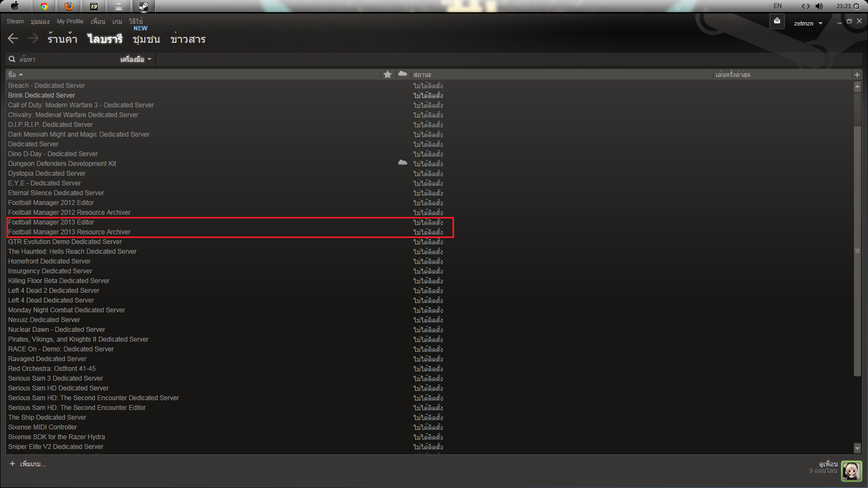Click the scrollbar down arrow
This screenshot has width=868, height=488.
tap(857, 448)
